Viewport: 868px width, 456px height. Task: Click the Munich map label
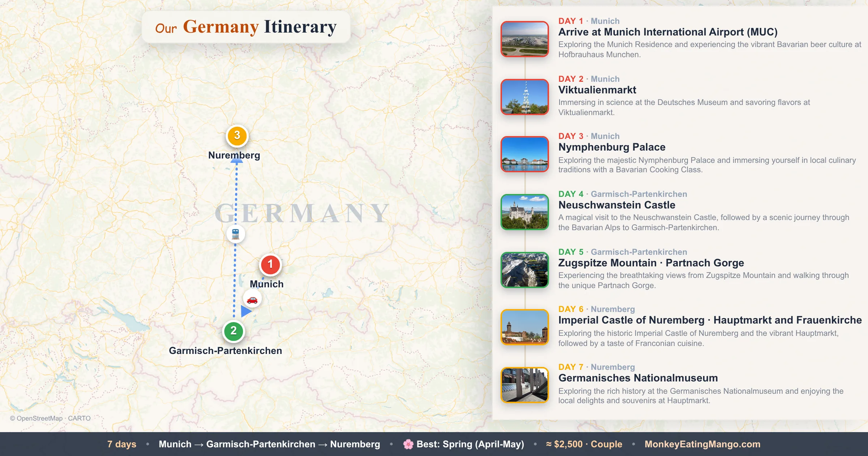(267, 284)
